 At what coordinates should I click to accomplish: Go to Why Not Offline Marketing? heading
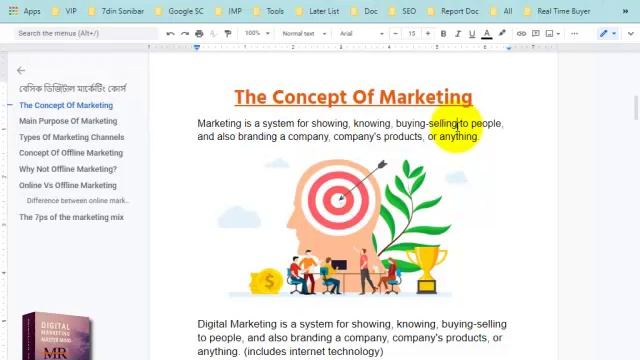[x=68, y=169]
